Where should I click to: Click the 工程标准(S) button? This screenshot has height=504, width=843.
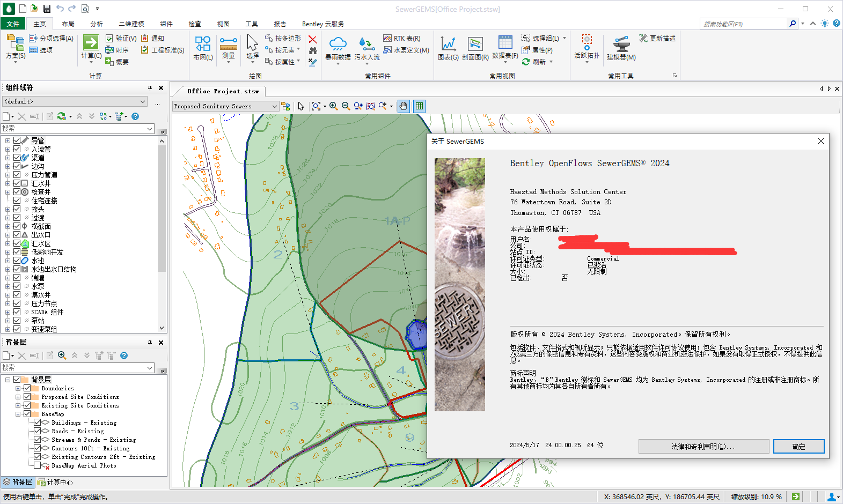pyautogui.click(x=163, y=50)
